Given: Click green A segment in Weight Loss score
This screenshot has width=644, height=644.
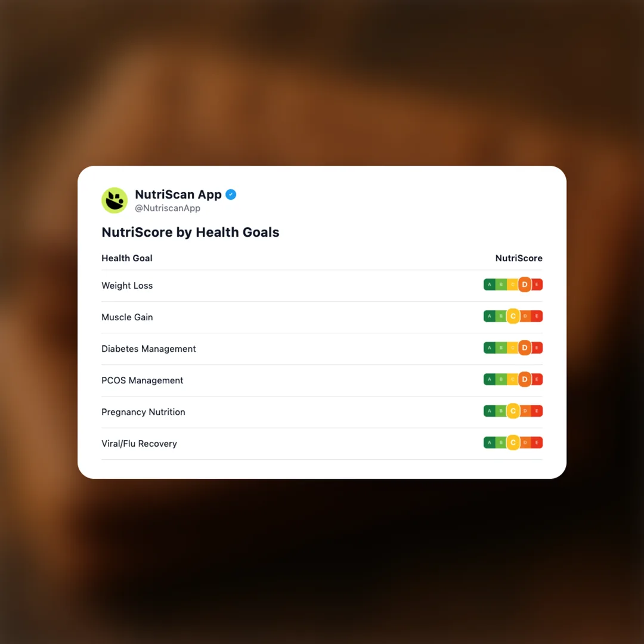Looking at the screenshot, I should [x=490, y=285].
